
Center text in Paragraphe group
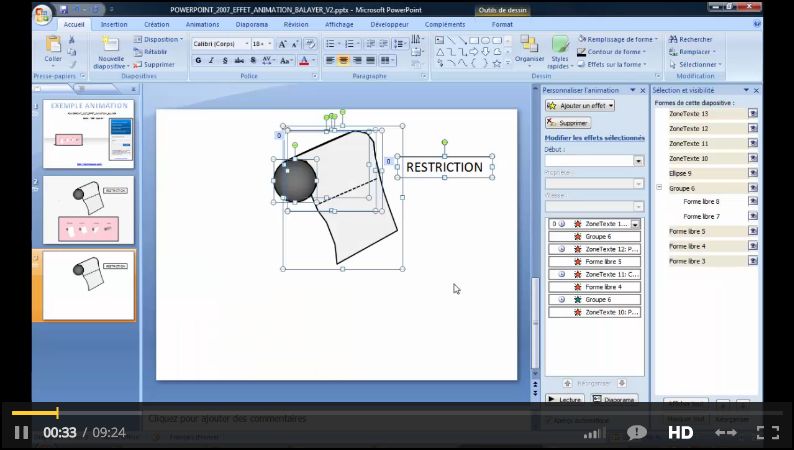pyautogui.click(x=343, y=61)
